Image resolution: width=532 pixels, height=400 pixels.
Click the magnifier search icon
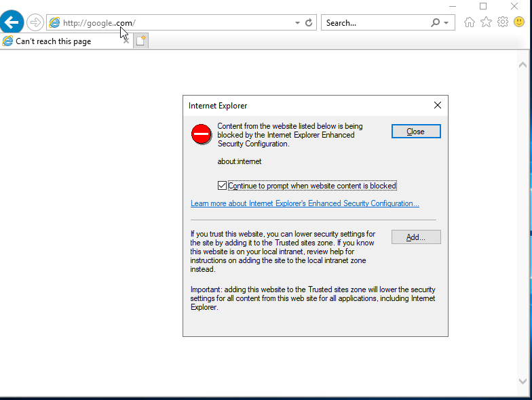436,23
